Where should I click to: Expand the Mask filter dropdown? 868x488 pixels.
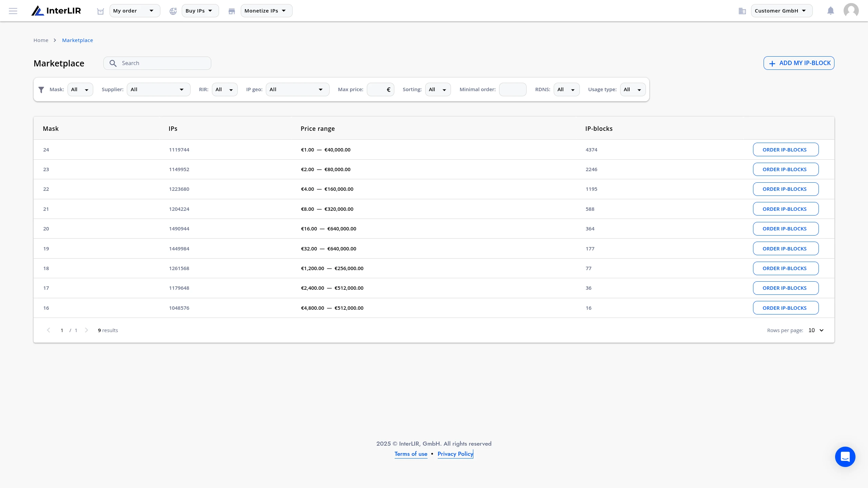point(80,89)
